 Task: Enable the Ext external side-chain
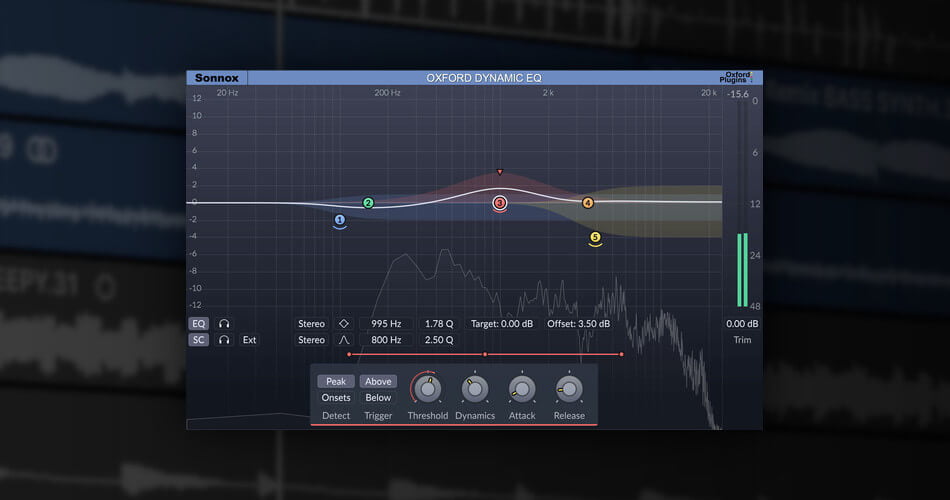point(249,340)
